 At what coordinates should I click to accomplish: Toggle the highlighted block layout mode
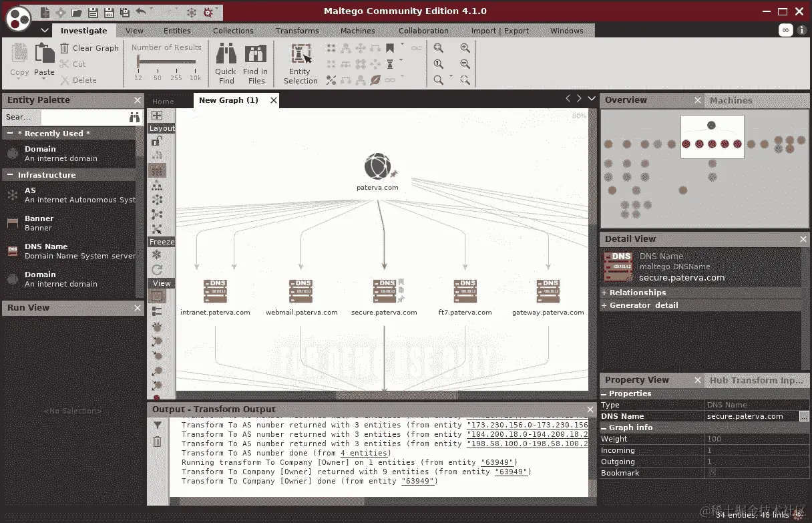[x=157, y=170]
